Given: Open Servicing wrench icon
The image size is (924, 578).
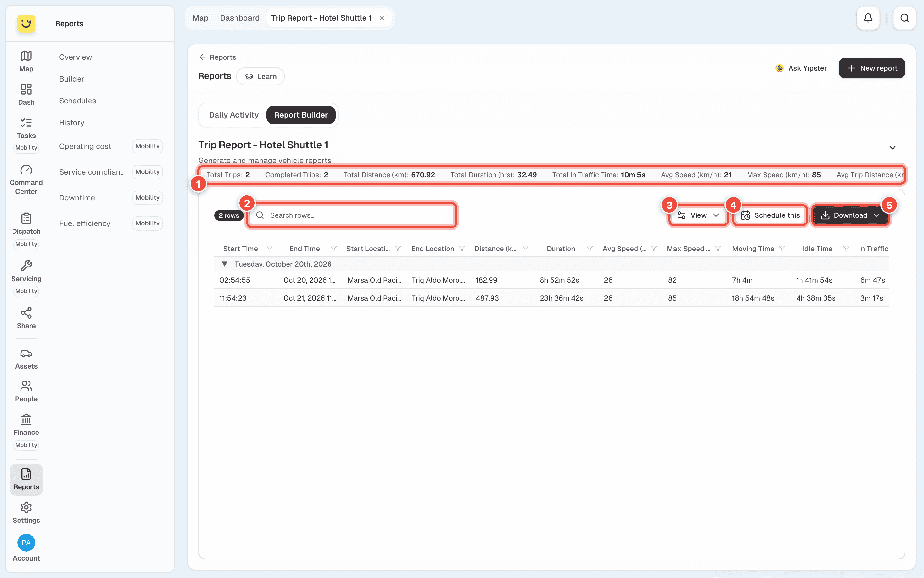Looking at the screenshot, I should (26, 266).
